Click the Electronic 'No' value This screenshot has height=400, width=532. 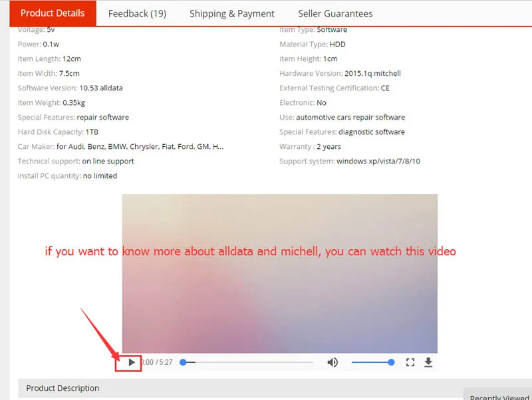(321, 103)
